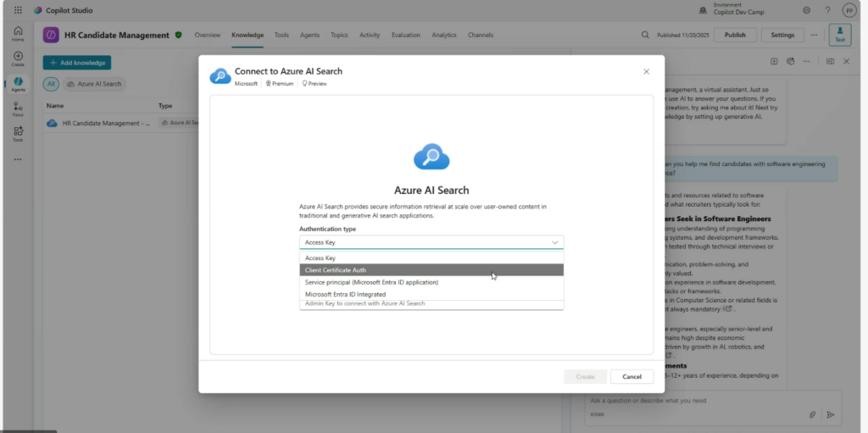Open the Test panel flask icon
Image resolution: width=868 pixels, height=433 pixels.
pos(840,35)
